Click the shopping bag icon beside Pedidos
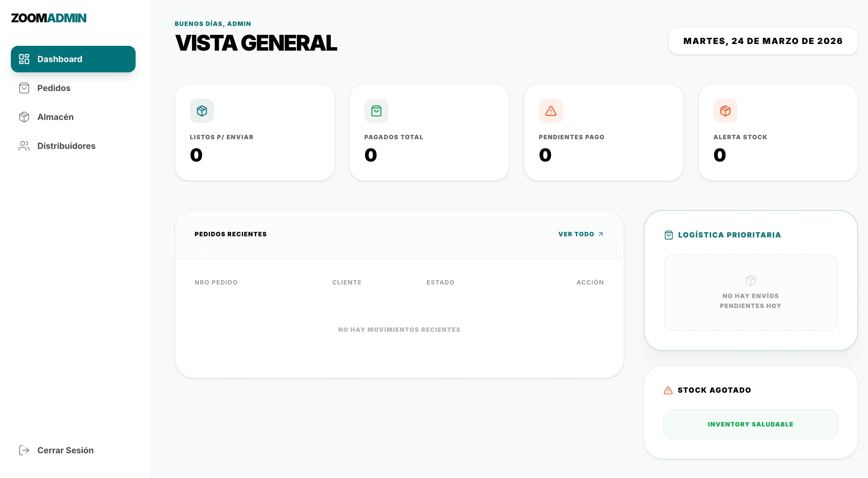The height and width of the screenshot is (478, 868). tap(24, 88)
